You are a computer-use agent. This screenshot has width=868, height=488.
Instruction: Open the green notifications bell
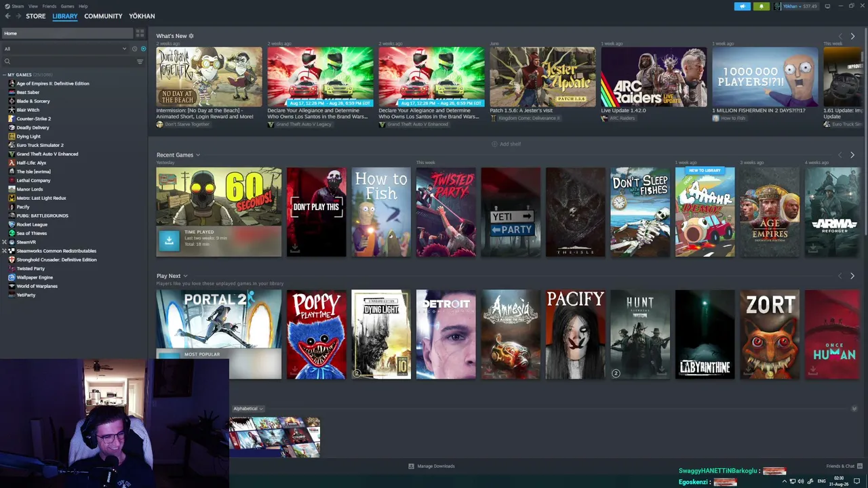pos(762,6)
